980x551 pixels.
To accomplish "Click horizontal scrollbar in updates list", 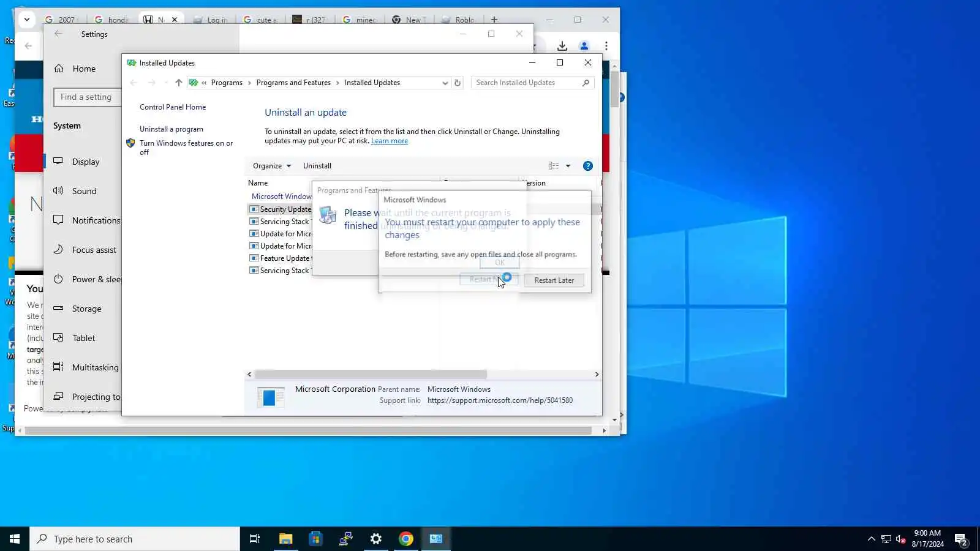I will [371, 374].
